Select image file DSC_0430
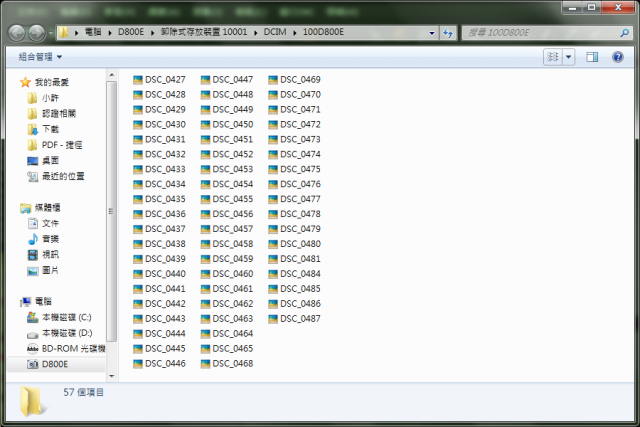Screen dimensions: 640x427 click(160, 125)
